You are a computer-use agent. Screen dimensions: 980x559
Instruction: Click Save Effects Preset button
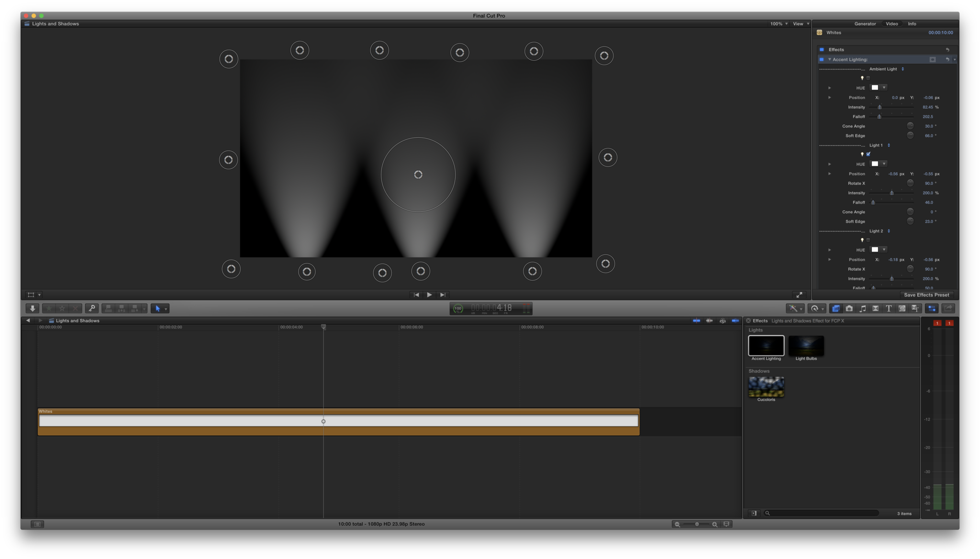point(926,295)
